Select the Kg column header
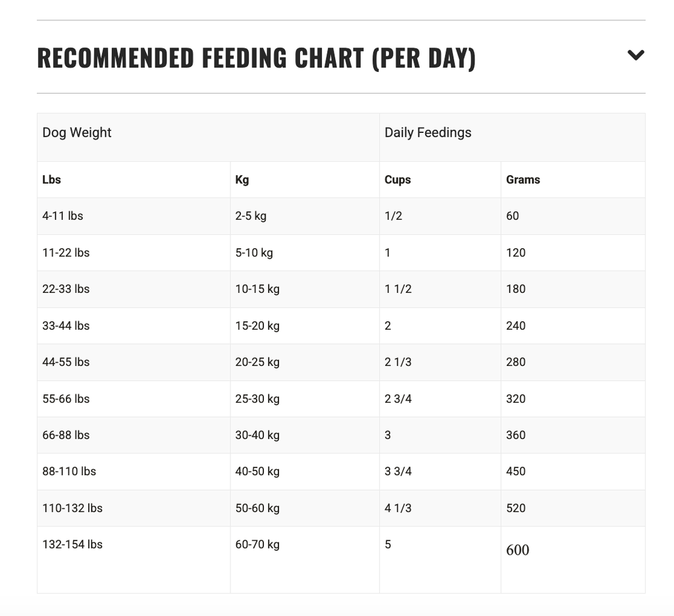 (x=242, y=180)
